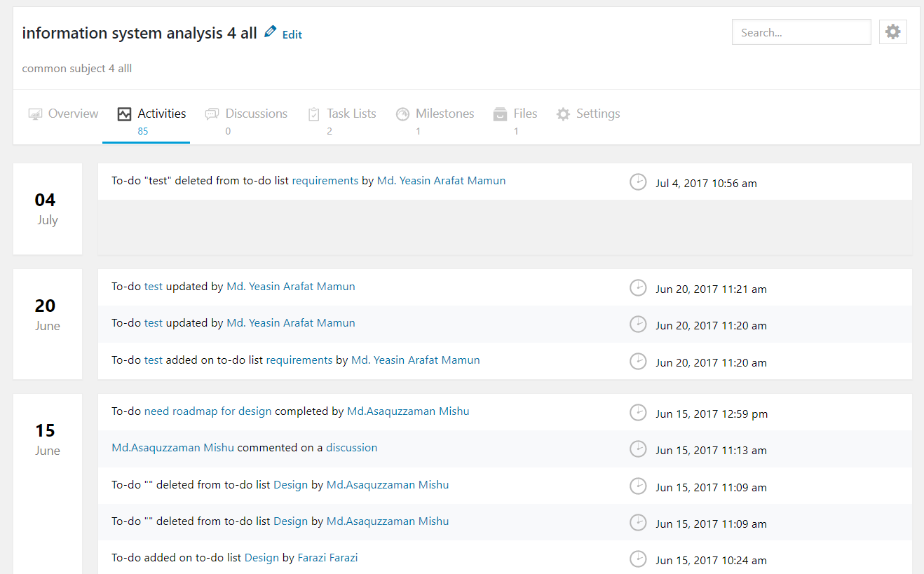Click the project description common subject 4 alll
The image size is (924, 574).
pos(77,69)
